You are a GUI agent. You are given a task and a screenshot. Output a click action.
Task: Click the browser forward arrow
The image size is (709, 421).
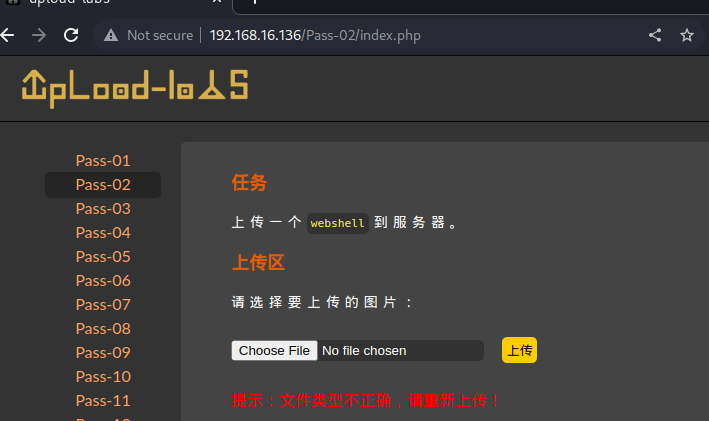click(39, 35)
